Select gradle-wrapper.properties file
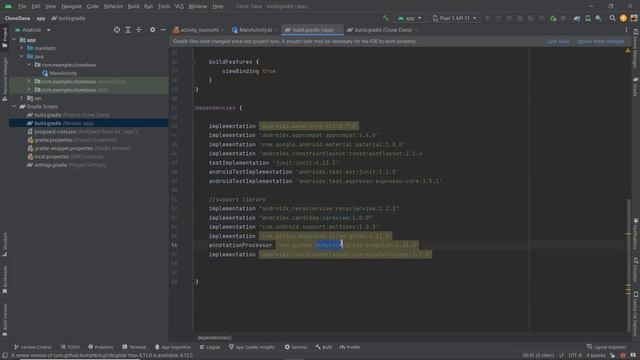This screenshot has height=360, width=640. (x=78, y=148)
